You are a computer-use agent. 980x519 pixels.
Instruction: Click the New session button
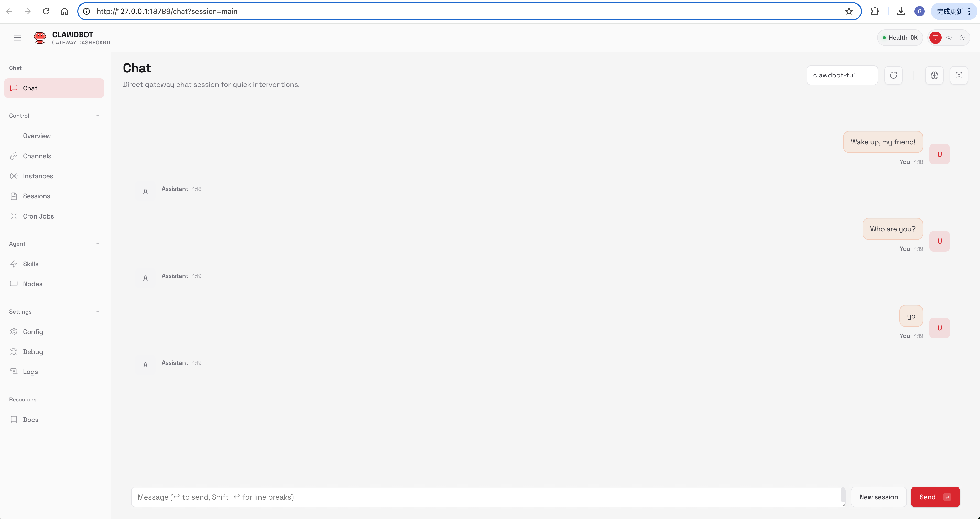pyautogui.click(x=878, y=496)
